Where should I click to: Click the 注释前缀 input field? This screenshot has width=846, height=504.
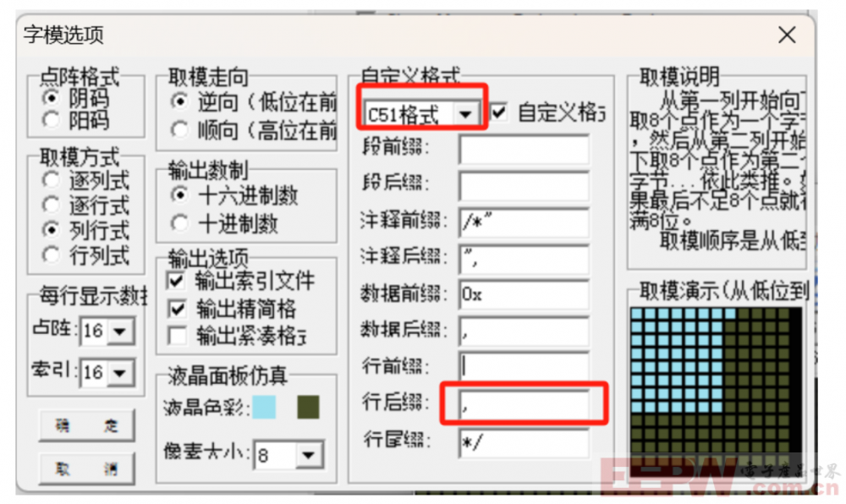pyautogui.click(x=524, y=222)
